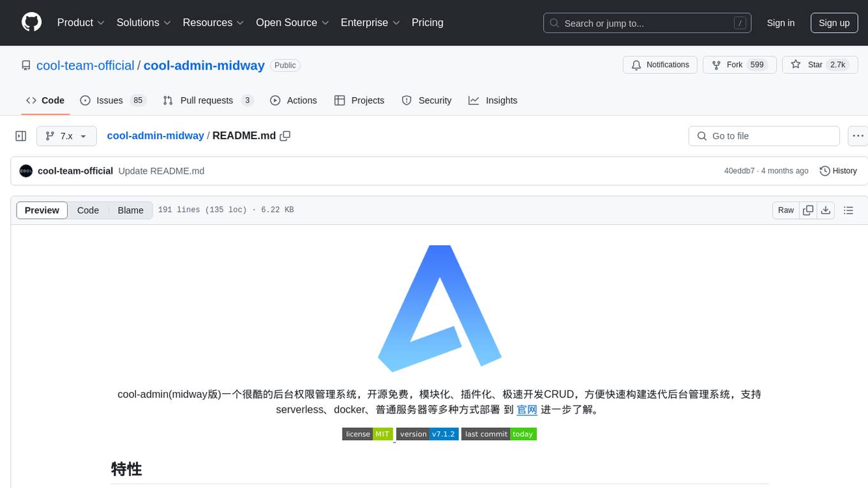This screenshot has height=488, width=868.
Task: Click the cool-team-official avatar
Action: 26,171
